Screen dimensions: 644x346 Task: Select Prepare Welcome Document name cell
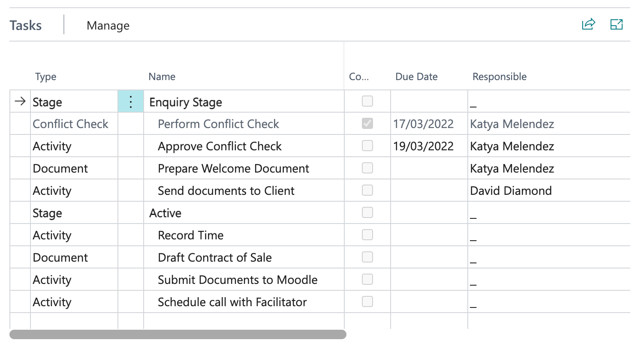(x=244, y=169)
